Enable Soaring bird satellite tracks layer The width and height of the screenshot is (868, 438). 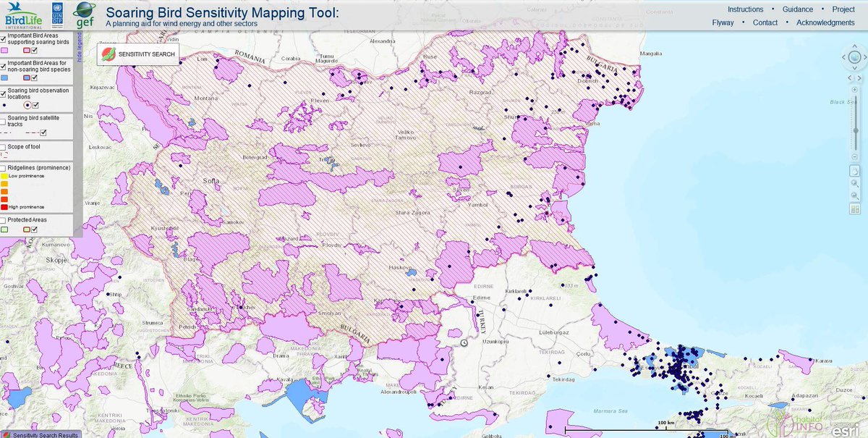[x=4, y=119]
